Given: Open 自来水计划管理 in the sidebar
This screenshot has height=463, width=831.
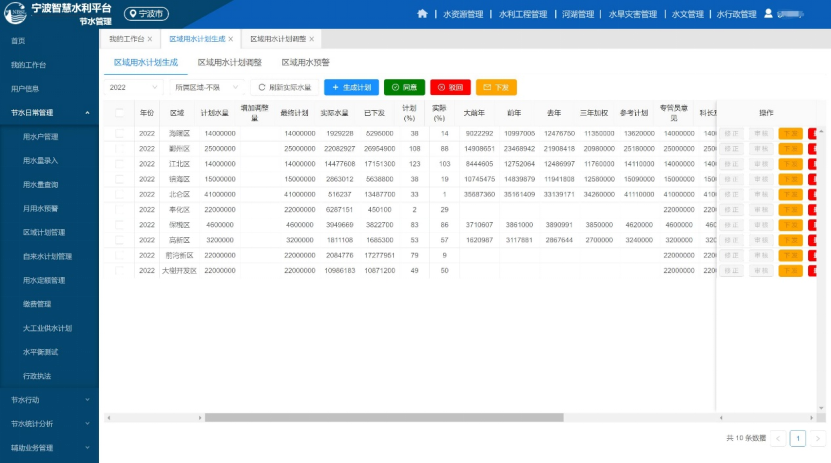Looking at the screenshot, I should tap(49, 256).
